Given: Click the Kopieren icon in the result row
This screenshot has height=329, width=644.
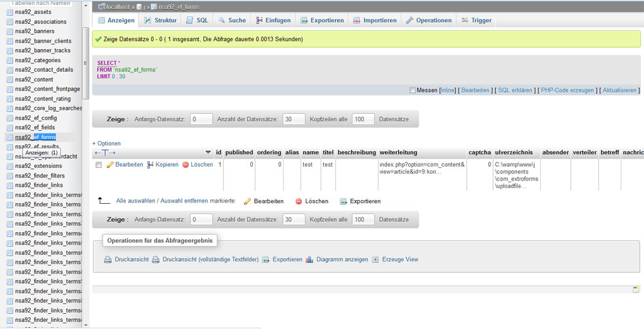Looking at the screenshot, I should tap(150, 165).
